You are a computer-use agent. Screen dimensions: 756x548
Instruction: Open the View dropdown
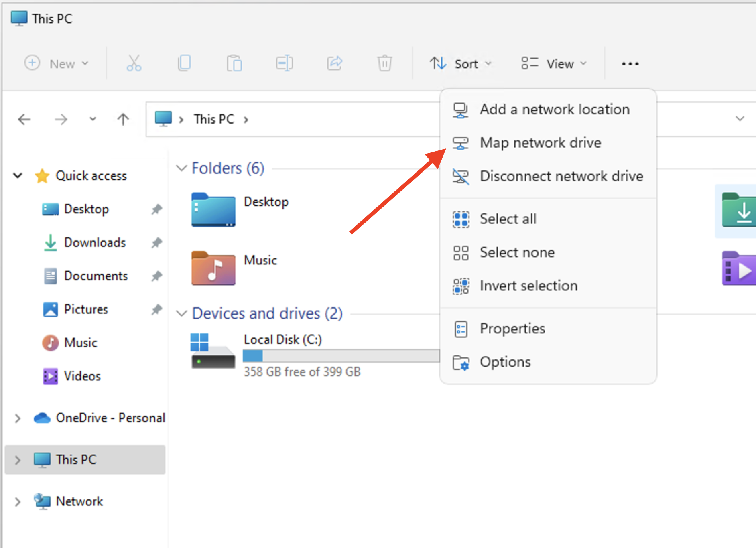coord(554,63)
